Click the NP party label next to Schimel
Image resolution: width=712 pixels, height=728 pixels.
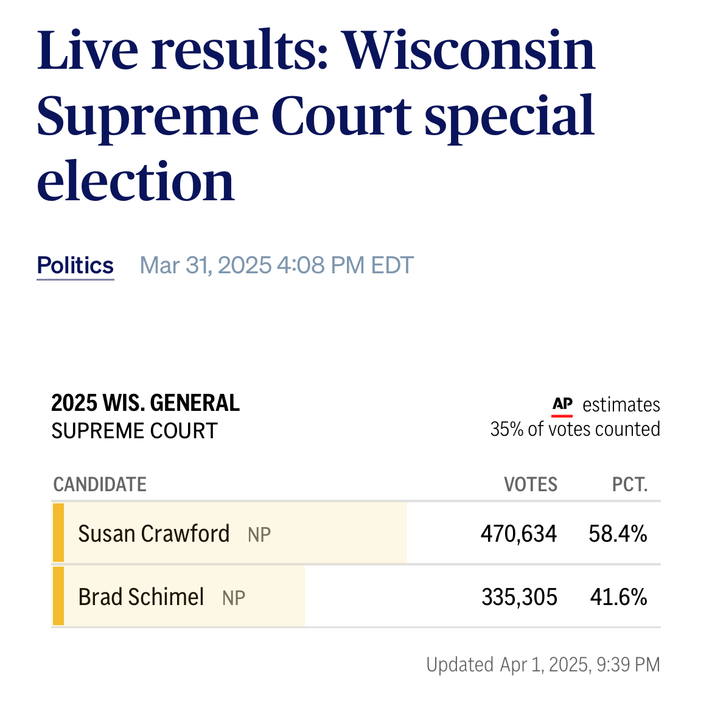234,598
